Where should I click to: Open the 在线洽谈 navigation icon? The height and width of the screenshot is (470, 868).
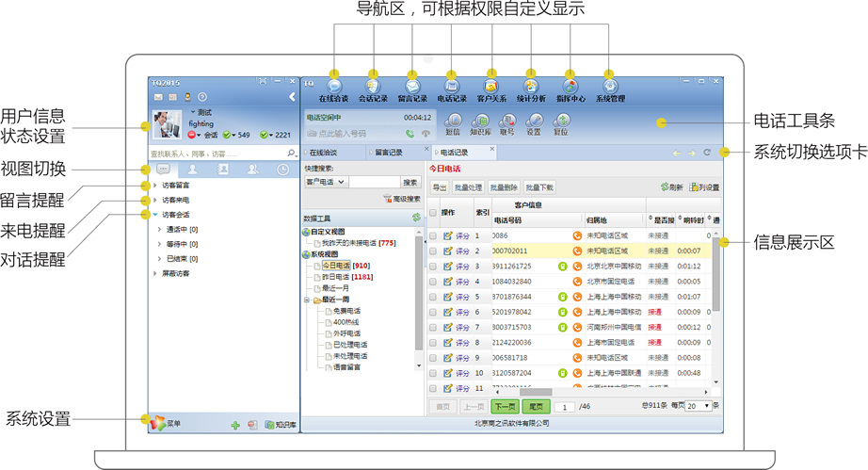tap(333, 88)
